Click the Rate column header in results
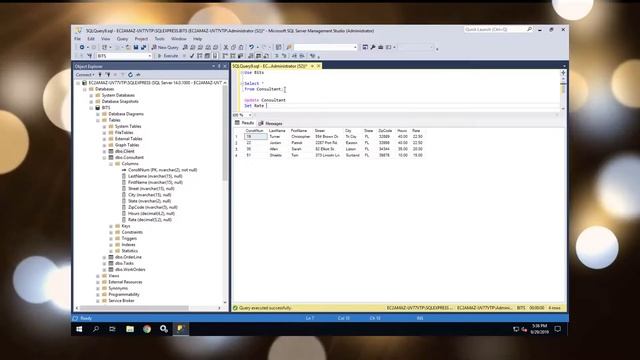The image size is (640, 360). pyautogui.click(x=416, y=131)
